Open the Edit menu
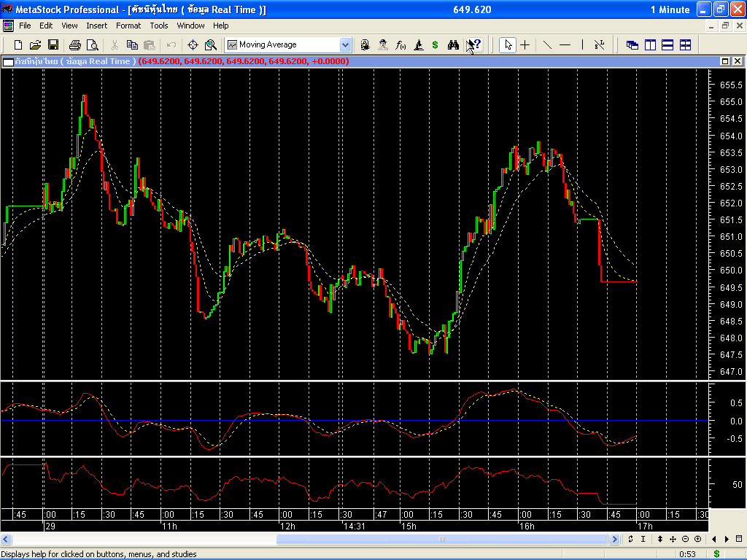The height and width of the screenshot is (560, 747). tap(46, 26)
